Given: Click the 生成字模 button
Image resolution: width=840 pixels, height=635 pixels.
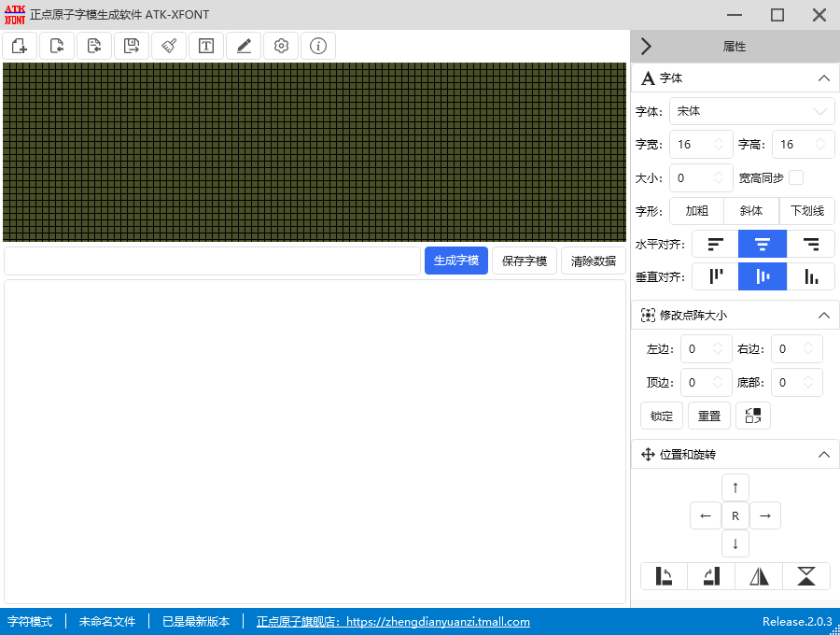Looking at the screenshot, I should [455, 261].
